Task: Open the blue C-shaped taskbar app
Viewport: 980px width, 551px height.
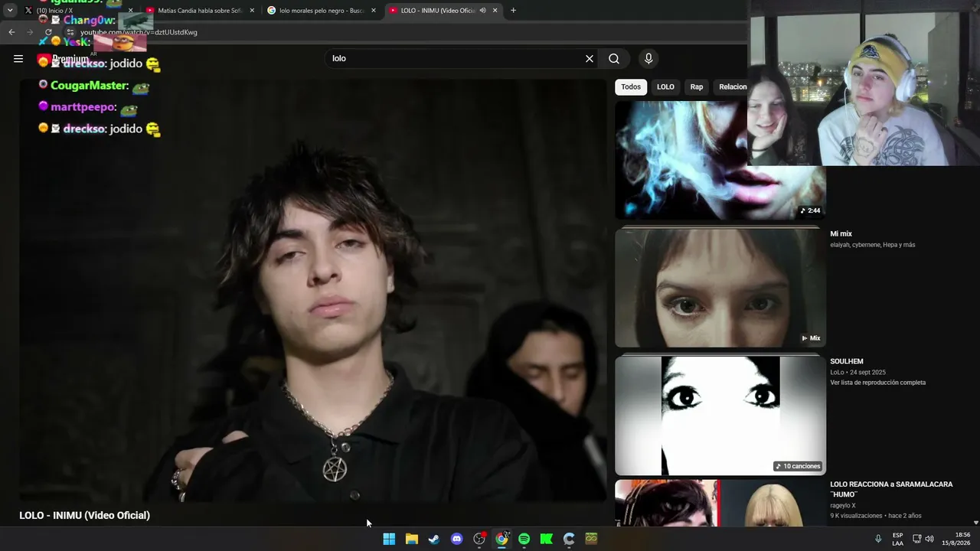Action: pyautogui.click(x=569, y=539)
